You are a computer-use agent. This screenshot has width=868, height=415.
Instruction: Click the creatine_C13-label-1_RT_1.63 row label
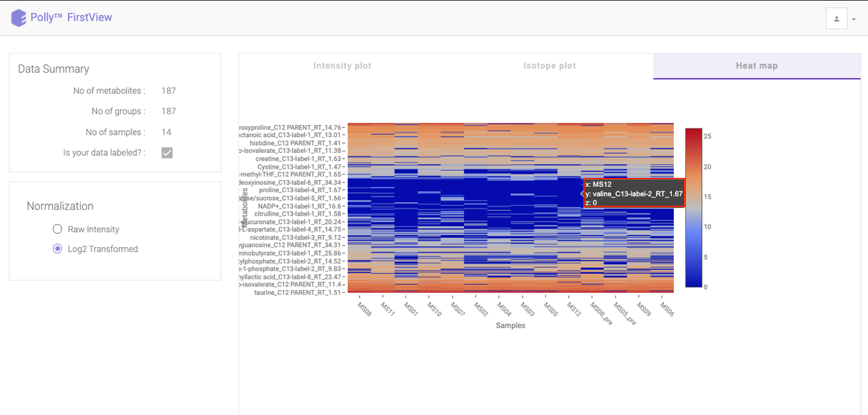(x=298, y=159)
